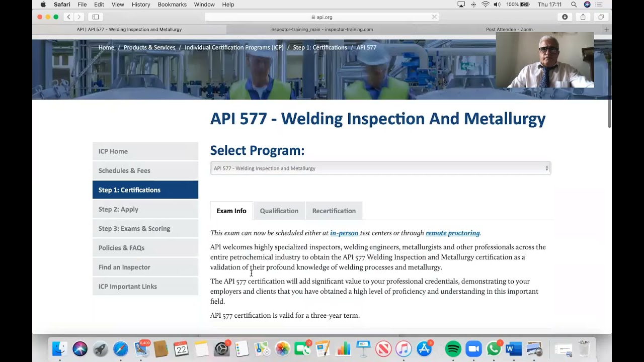Open System Preferences in the Dock
The width and height of the screenshot is (644, 362).
222,348
